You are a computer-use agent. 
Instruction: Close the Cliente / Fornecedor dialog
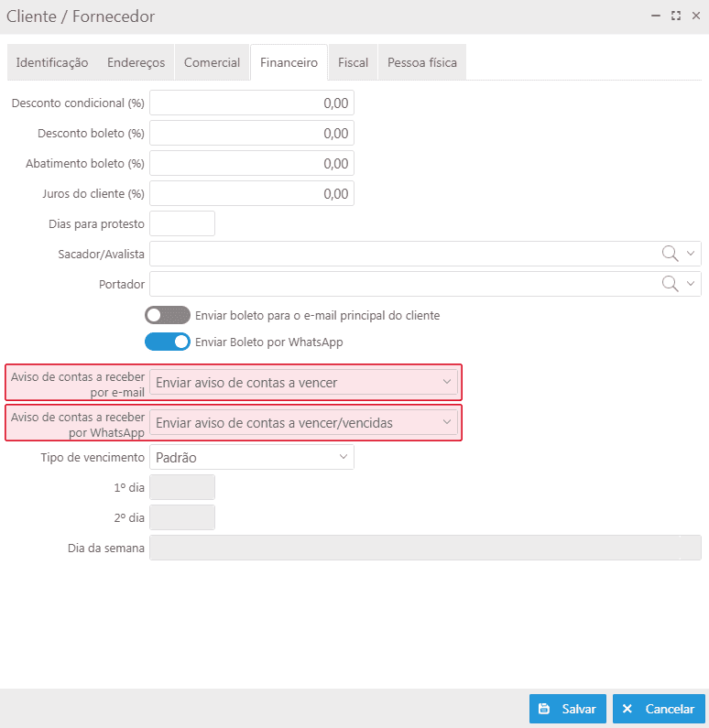click(696, 16)
